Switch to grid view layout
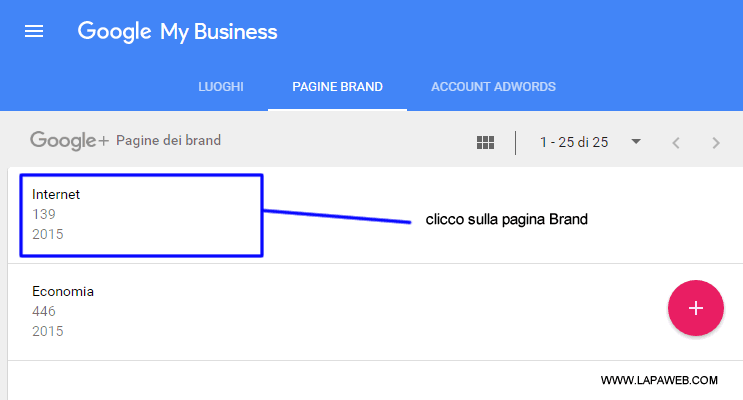The width and height of the screenshot is (743, 400). point(486,143)
